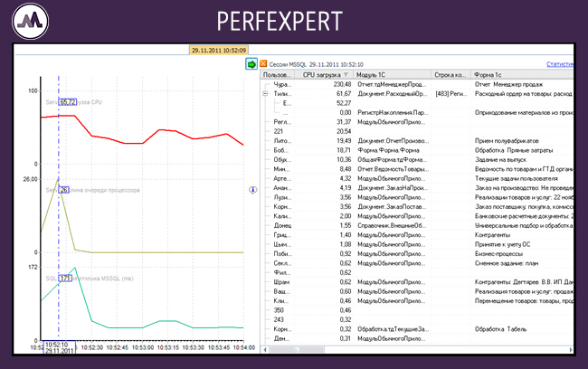This screenshot has height=369, width=588.
Task: Click the right scroll arrow below the table
Action: pos(571,349)
